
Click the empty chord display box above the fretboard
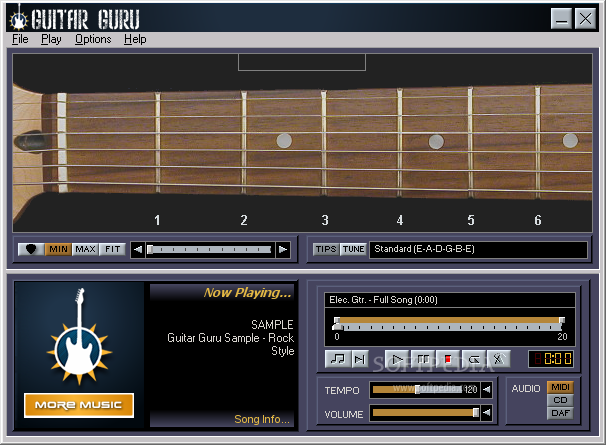302,62
